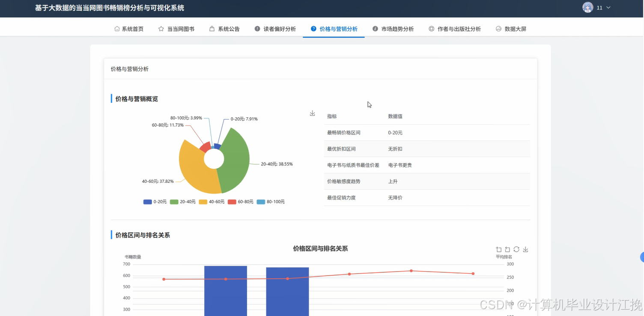Click the system title in header

[x=110, y=8]
